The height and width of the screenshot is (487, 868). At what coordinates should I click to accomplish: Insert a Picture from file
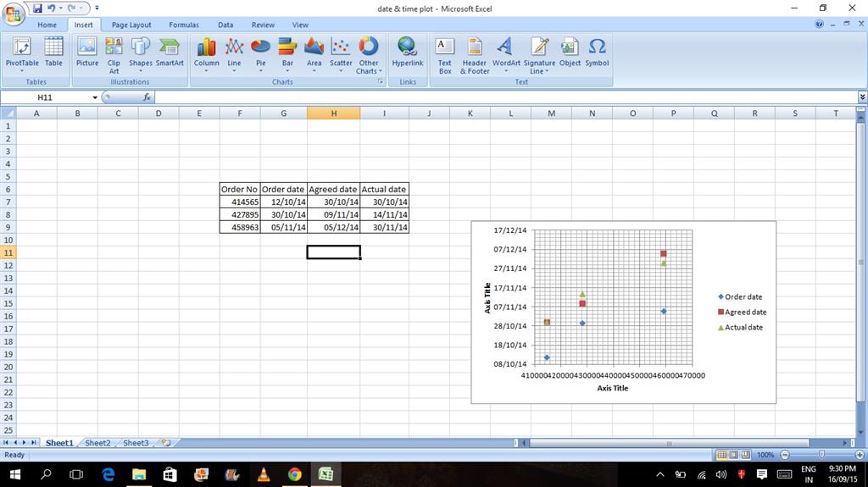87,53
